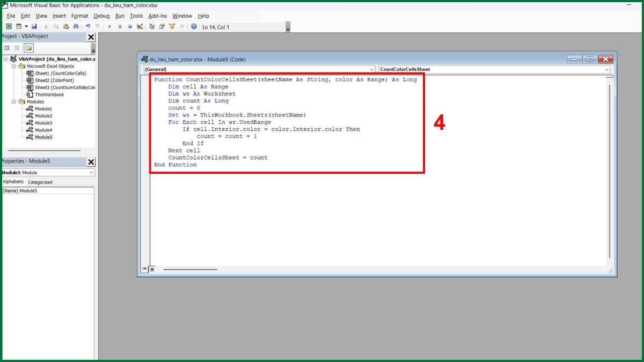This screenshot has width=644, height=362.
Task: Open the Properties Window toolbar icon
Action: 162,26
